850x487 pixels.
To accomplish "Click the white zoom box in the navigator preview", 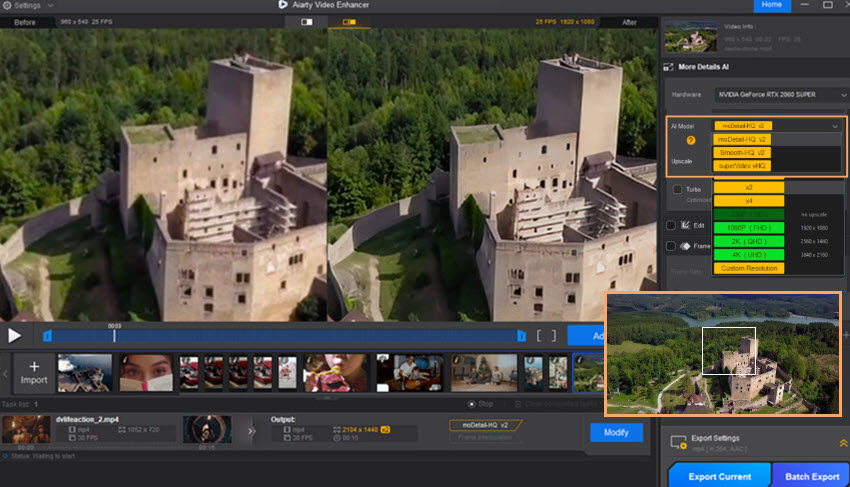I will tap(729, 351).
